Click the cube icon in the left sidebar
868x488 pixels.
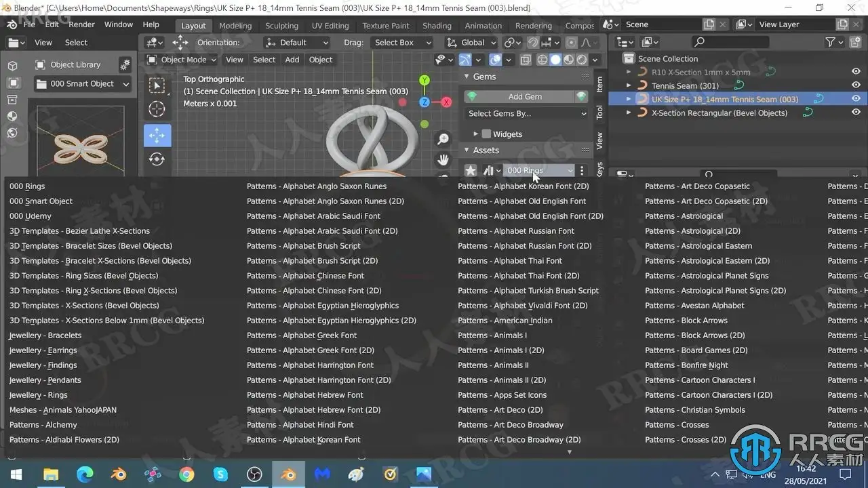coord(13,66)
